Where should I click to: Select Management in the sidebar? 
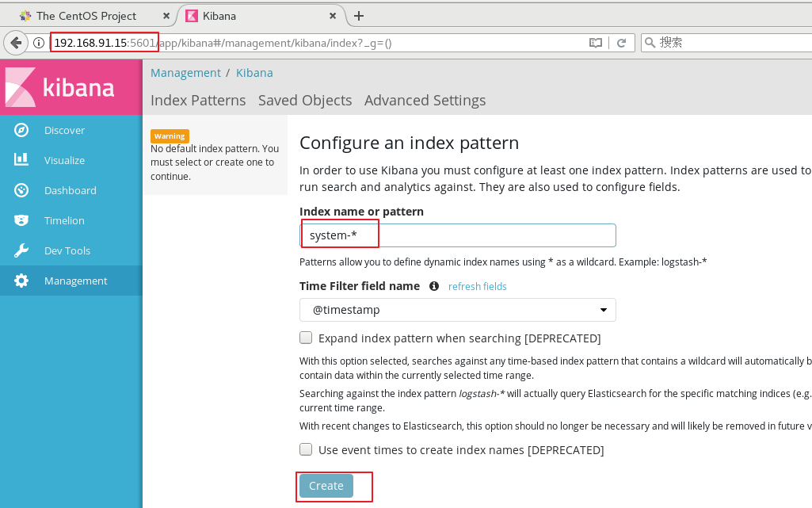pos(71,281)
